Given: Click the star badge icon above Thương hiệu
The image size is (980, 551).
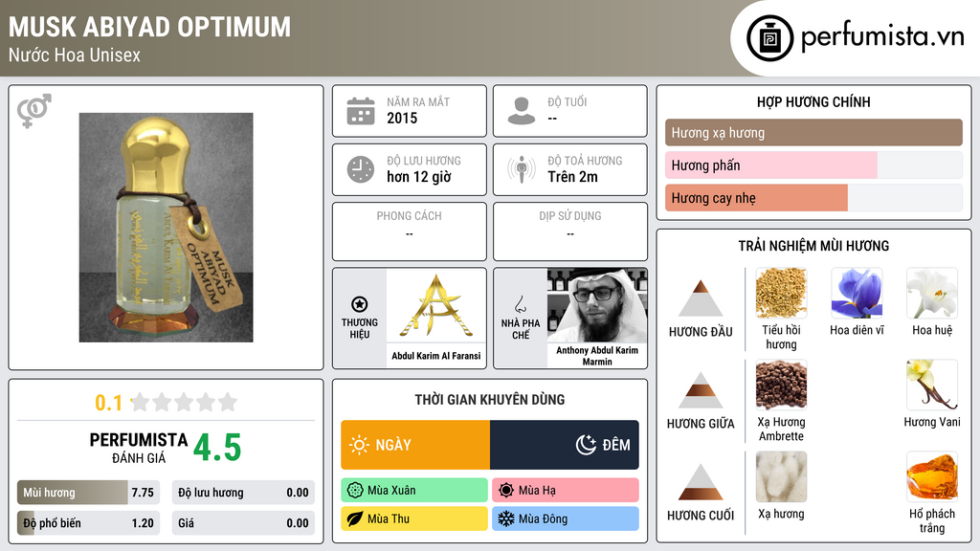Looking at the screenshot, I should 360,304.
